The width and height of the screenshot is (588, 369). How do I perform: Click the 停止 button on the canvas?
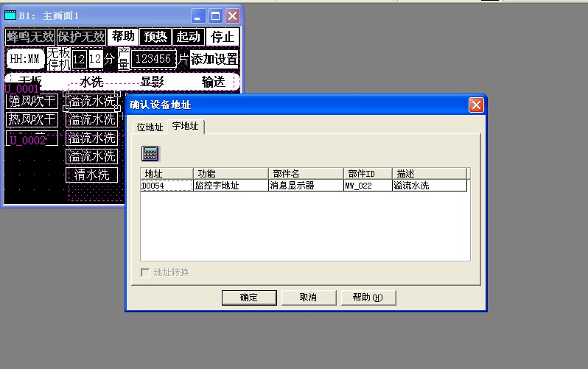point(223,37)
